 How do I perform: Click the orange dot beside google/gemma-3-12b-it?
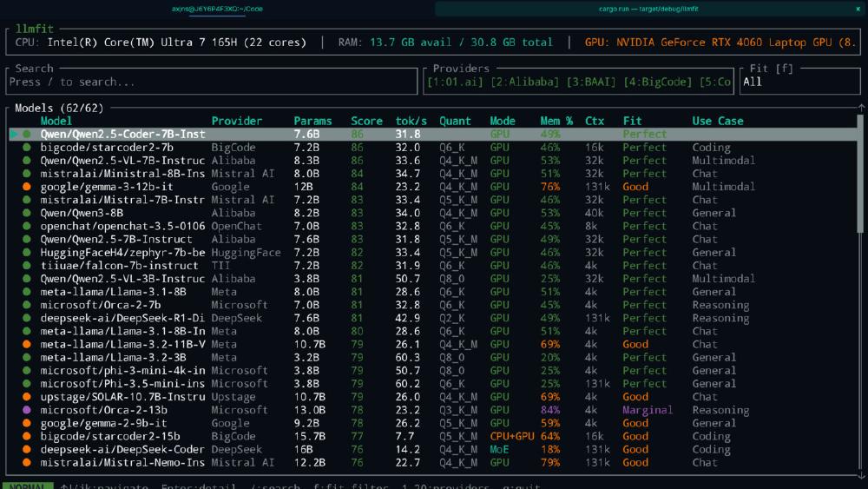pos(27,187)
